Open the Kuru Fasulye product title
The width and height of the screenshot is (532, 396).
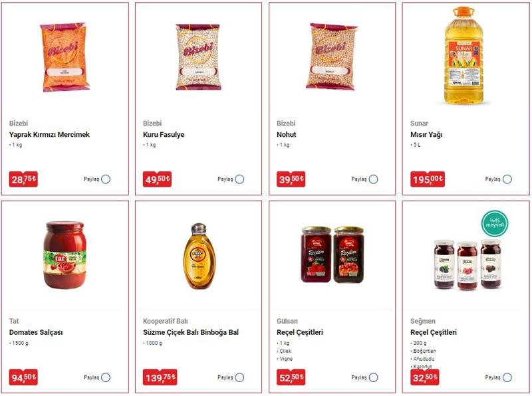(x=164, y=135)
